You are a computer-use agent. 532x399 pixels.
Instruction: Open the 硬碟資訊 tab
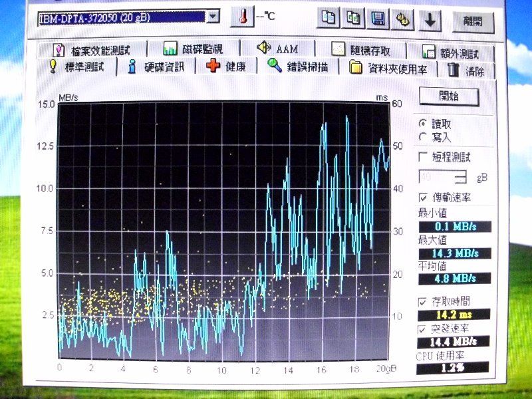point(156,67)
